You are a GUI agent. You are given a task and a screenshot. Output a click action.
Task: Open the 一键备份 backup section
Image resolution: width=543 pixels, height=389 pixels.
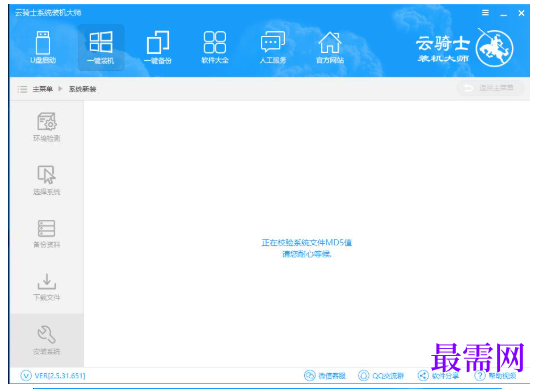click(158, 47)
